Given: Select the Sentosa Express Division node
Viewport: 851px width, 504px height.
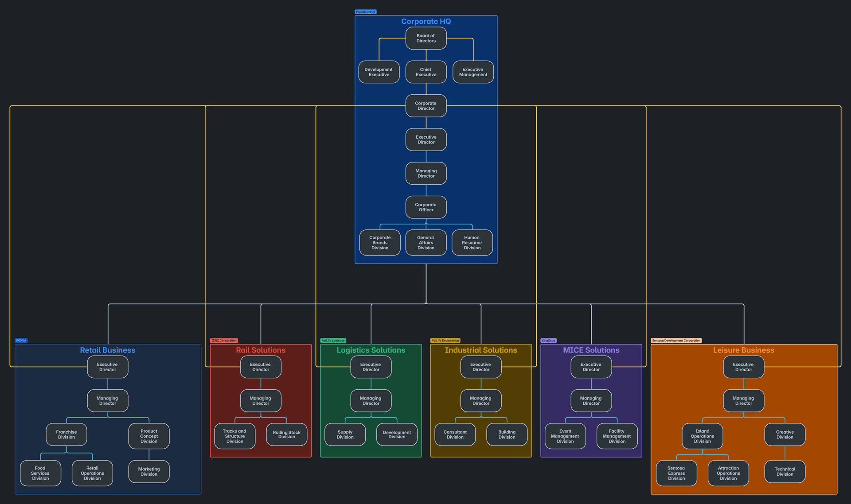Looking at the screenshot, I should pyautogui.click(x=676, y=473).
